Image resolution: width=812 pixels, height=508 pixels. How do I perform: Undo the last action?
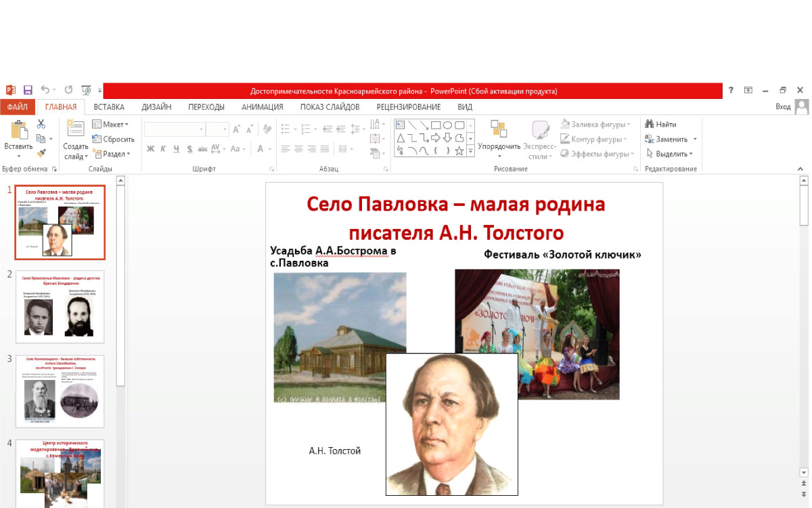pyautogui.click(x=45, y=90)
